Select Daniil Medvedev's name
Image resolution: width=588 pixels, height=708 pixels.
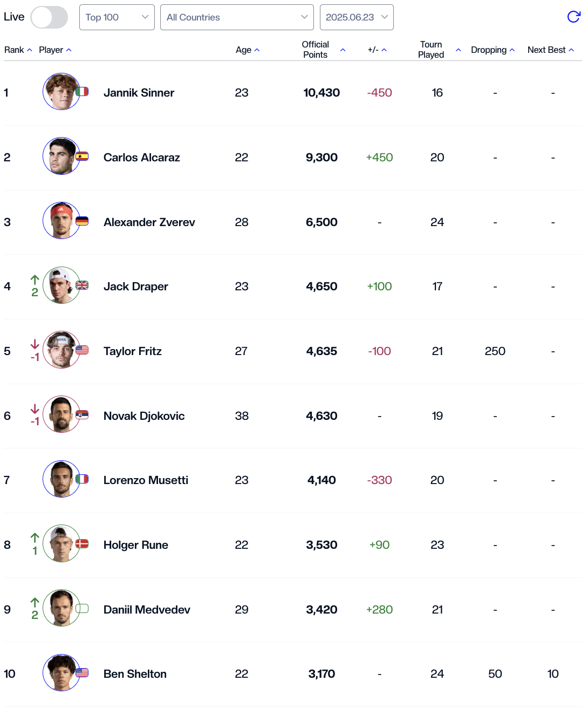click(x=147, y=610)
